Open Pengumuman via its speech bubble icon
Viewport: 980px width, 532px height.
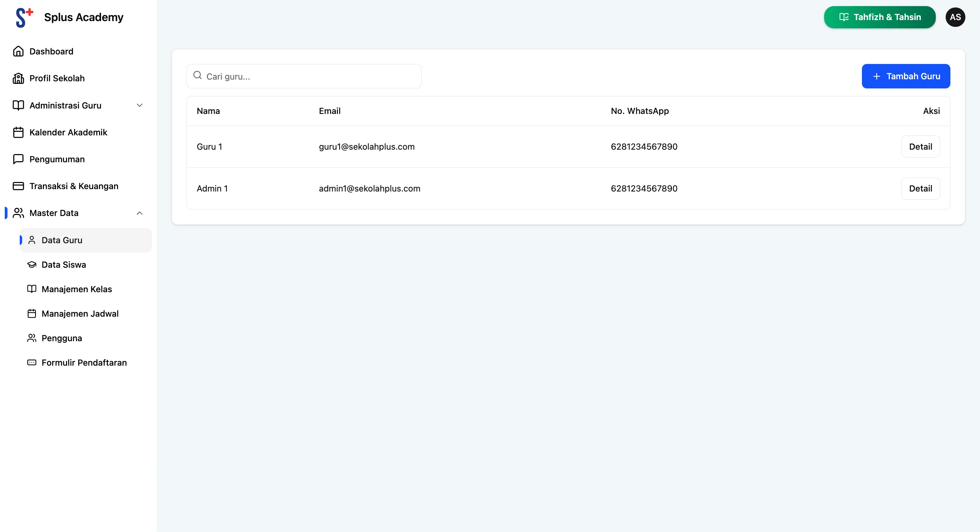click(19, 159)
